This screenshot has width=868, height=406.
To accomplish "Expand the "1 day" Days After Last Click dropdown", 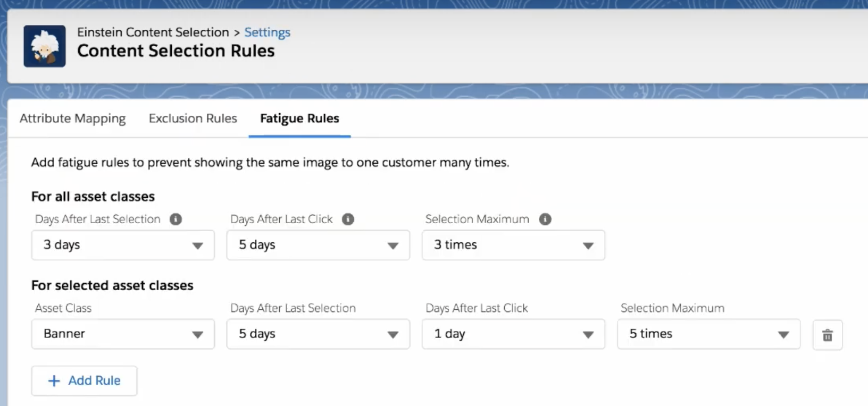I will tap(513, 334).
